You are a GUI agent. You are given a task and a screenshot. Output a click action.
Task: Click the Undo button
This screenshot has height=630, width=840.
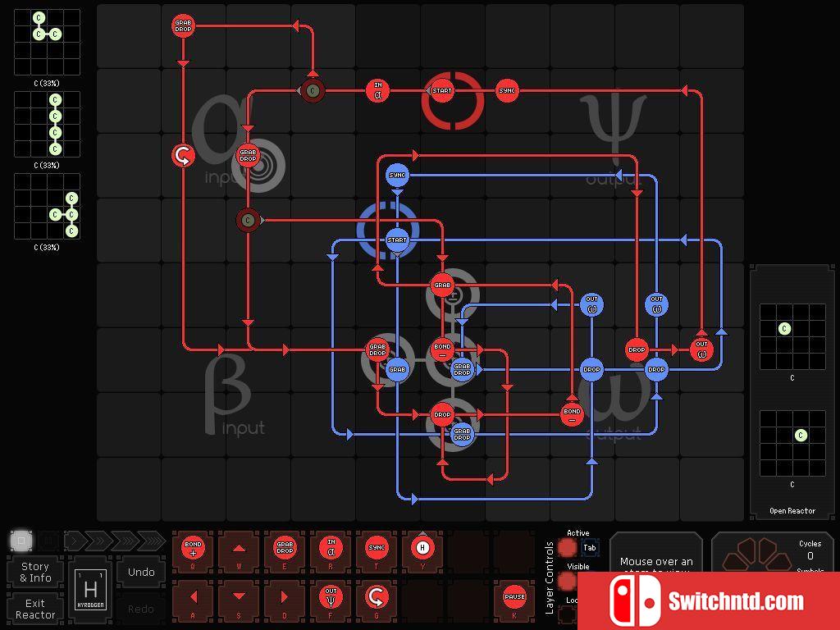click(x=141, y=572)
